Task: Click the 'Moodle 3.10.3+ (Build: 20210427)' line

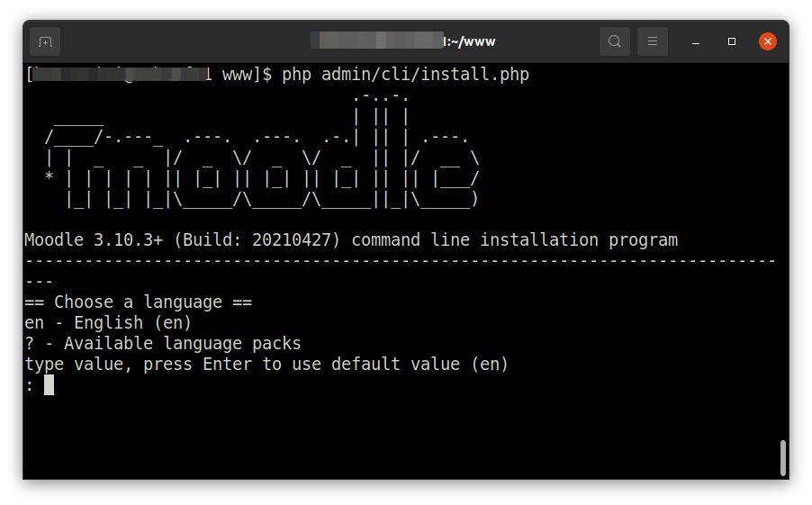Action: point(350,239)
